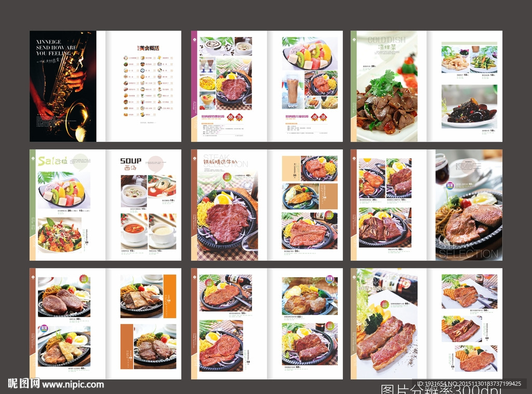Screen dimensions: 532x394
Task: Open the iced milk tea drink photo
Action: coord(292,89)
